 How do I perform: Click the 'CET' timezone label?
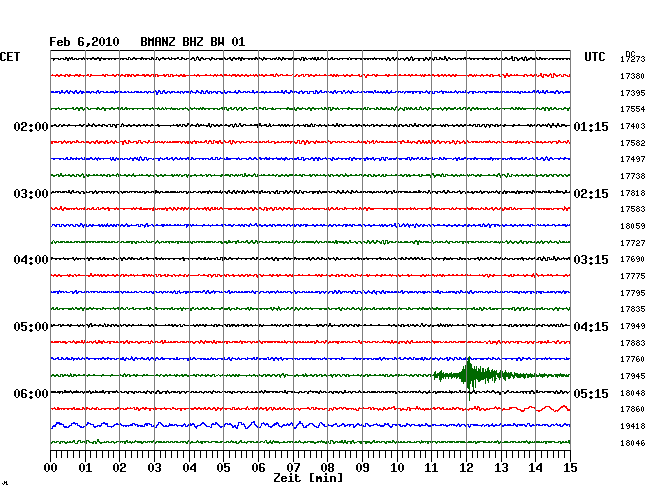10,57
